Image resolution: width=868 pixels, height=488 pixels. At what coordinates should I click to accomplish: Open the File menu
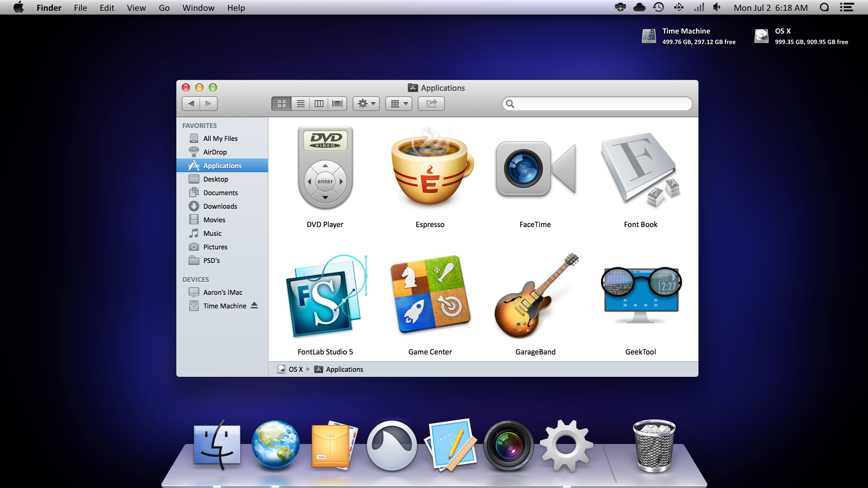pyautogui.click(x=80, y=8)
